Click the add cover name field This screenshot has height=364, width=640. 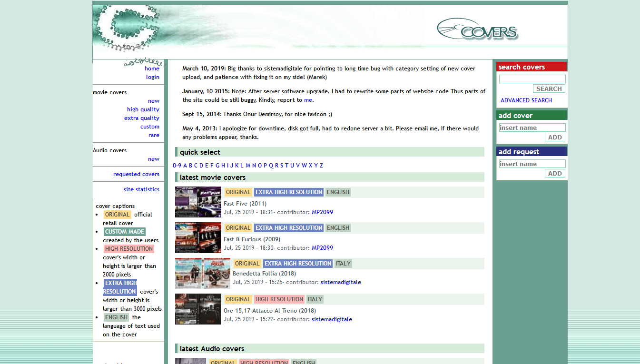532,128
